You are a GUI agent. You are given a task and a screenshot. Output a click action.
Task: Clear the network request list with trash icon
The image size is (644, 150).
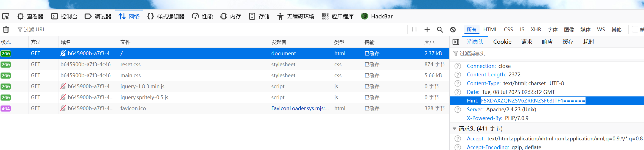pyautogui.click(x=6, y=29)
